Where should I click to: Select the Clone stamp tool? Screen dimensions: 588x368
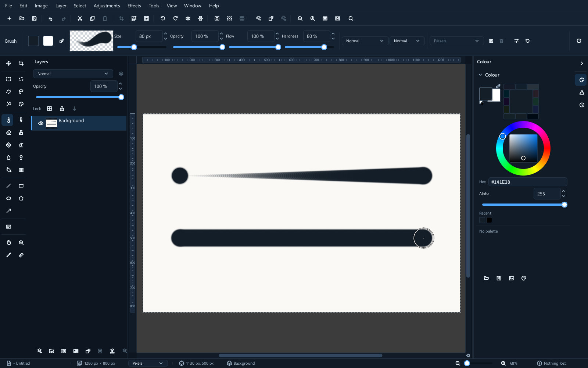click(21, 132)
